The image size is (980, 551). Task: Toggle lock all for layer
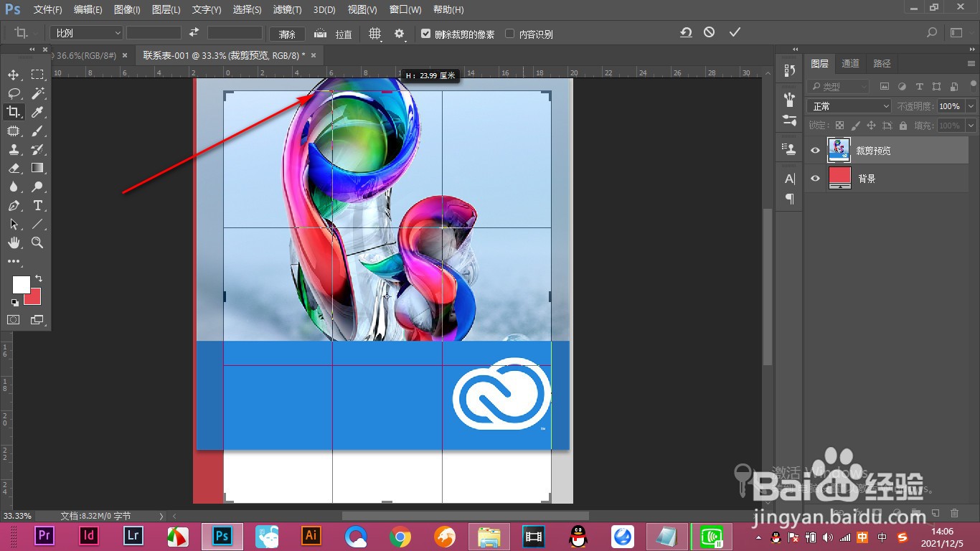(903, 126)
